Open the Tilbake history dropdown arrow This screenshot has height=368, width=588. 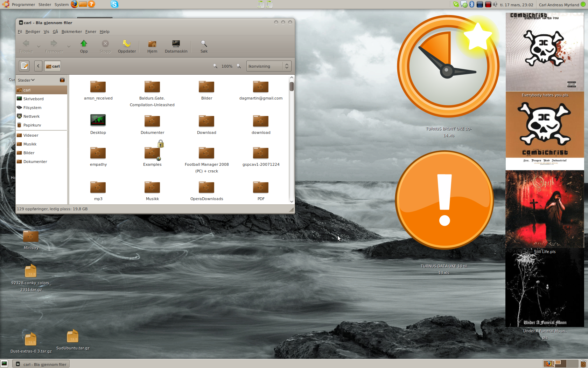pyautogui.click(x=38, y=46)
